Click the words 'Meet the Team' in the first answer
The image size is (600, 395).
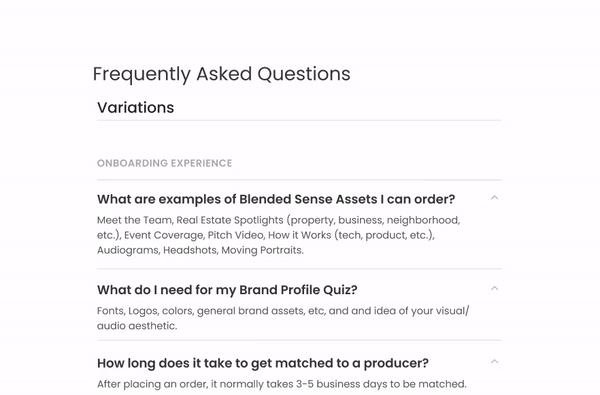pyautogui.click(x=134, y=220)
